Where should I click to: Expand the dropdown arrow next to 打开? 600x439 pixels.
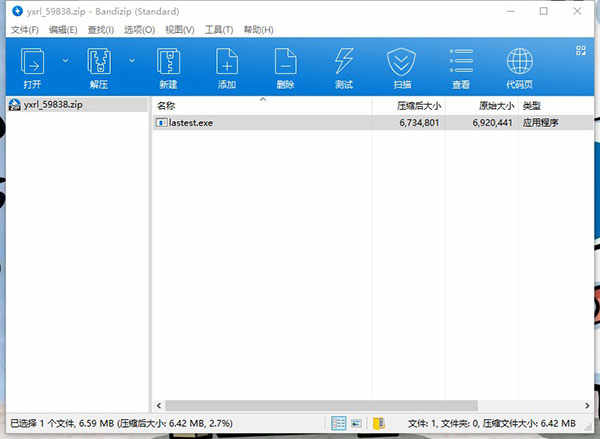[x=66, y=60]
